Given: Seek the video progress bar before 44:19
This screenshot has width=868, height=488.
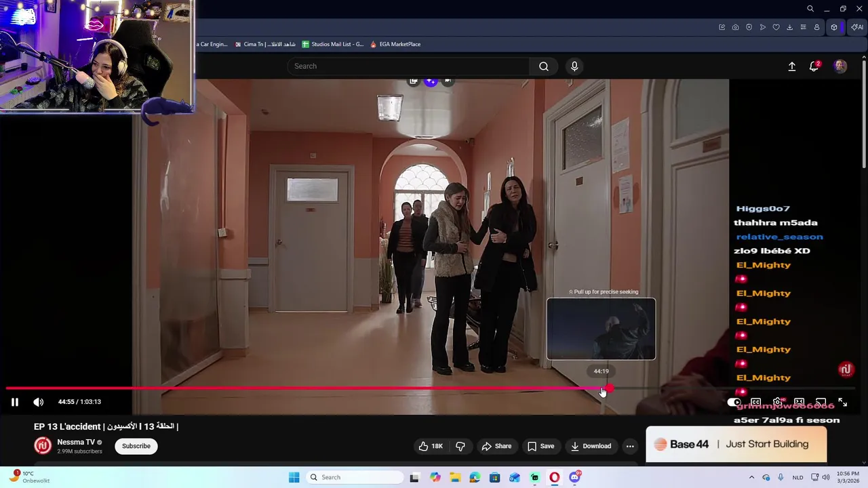Looking at the screenshot, I should click(x=304, y=388).
